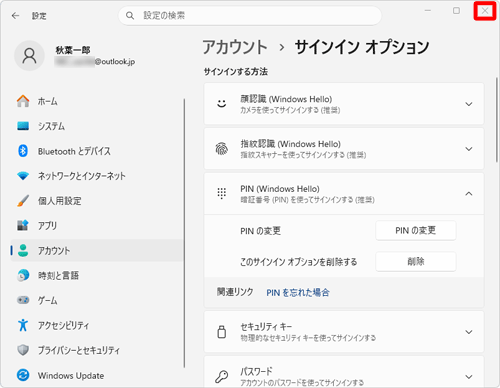Open 時刻と言語 settings
The width and height of the screenshot is (500, 388).
97,275
